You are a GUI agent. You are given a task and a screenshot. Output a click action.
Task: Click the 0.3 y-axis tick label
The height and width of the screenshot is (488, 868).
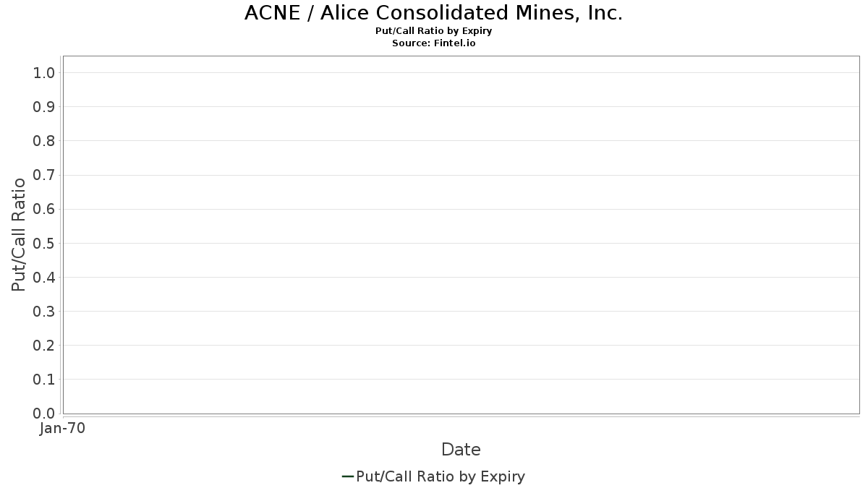click(44, 312)
